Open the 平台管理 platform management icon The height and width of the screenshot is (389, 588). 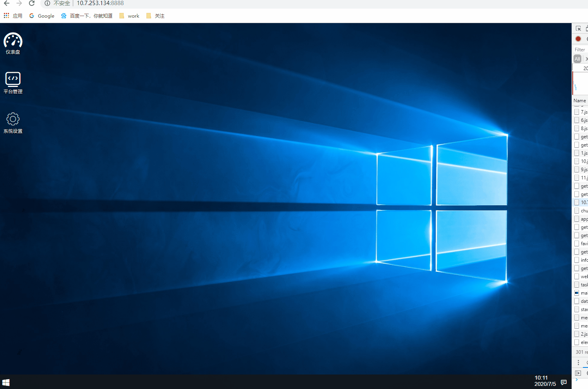[x=13, y=83]
